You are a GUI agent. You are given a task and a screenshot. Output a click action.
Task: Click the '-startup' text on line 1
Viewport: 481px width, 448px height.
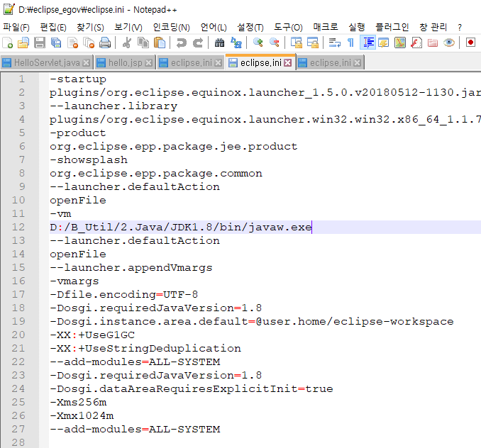click(x=78, y=79)
